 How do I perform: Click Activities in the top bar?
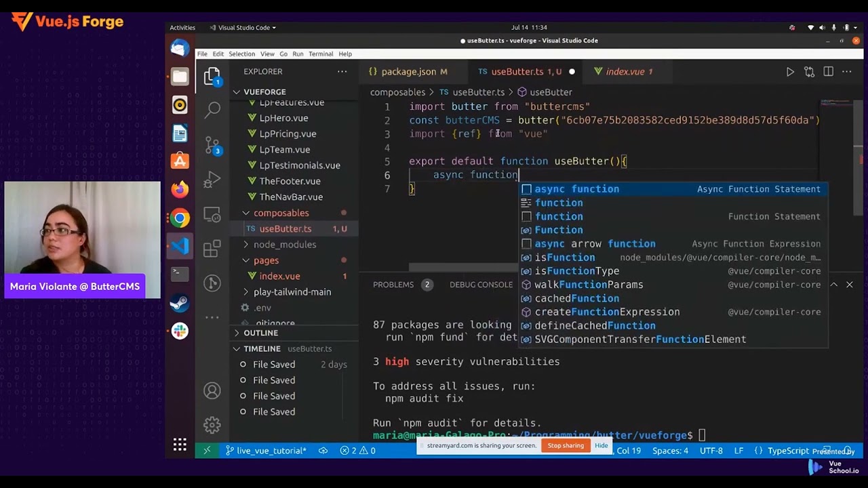[182, 28]
